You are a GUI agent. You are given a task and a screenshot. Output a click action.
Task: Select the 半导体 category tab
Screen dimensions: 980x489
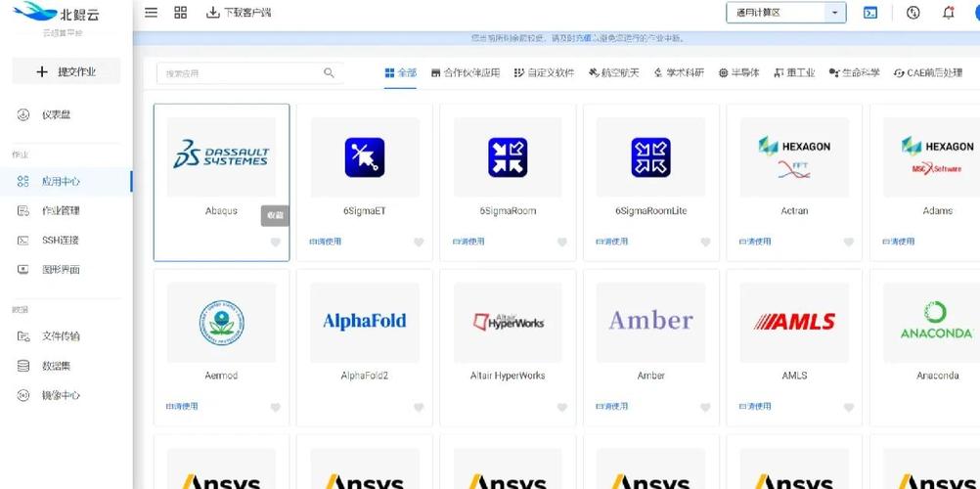(738, 73)
